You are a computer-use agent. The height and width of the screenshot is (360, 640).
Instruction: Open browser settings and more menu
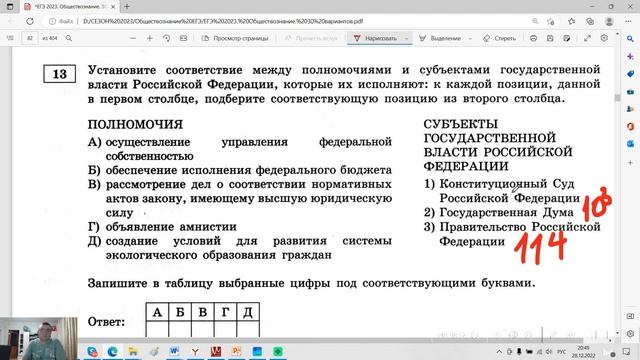tap(628, 21)
